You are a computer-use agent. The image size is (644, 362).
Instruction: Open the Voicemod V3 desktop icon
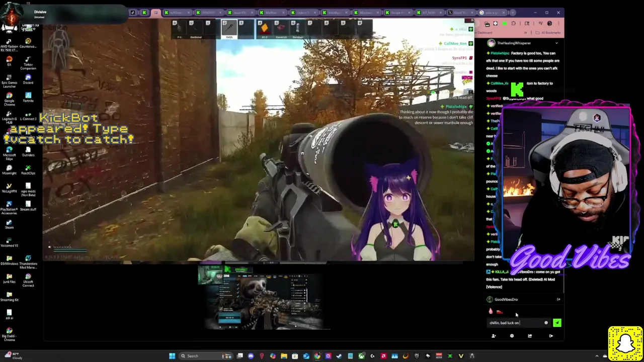tap(9, 243)
